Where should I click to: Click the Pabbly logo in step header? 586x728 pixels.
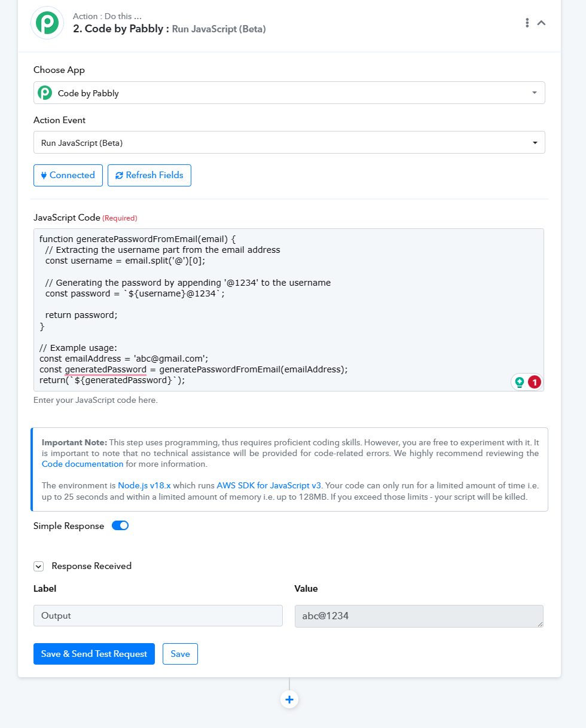[47, 23]
